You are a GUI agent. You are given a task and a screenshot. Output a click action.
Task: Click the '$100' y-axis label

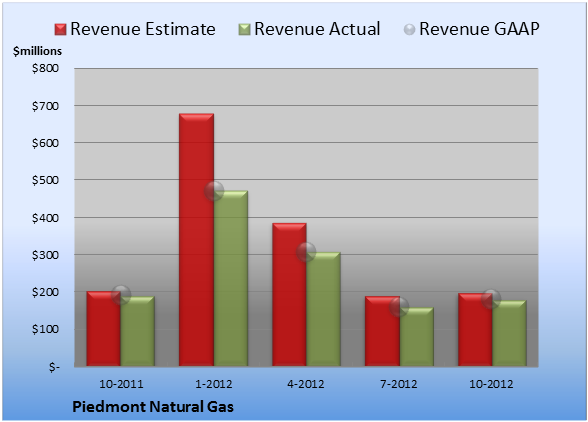click(x=45, y=329)
